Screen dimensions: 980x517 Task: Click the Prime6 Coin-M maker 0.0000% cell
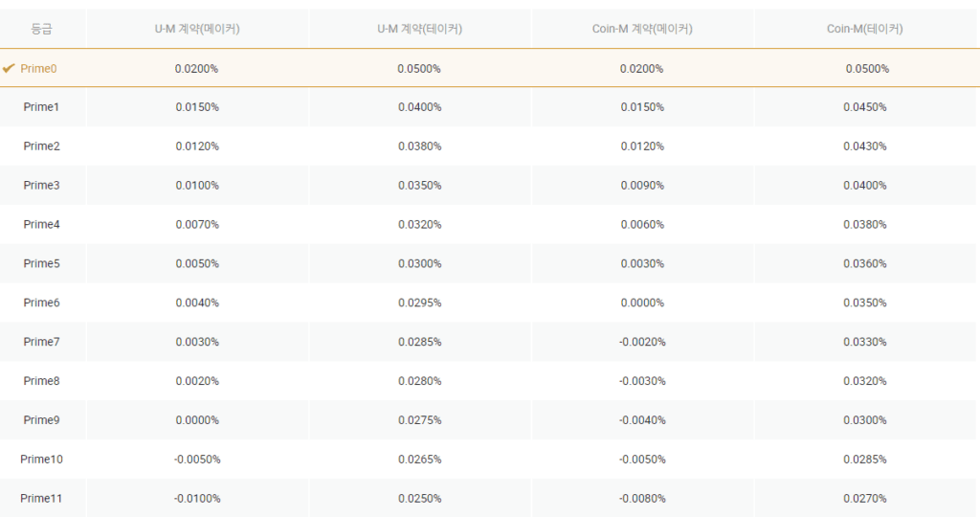coord(642,303)
